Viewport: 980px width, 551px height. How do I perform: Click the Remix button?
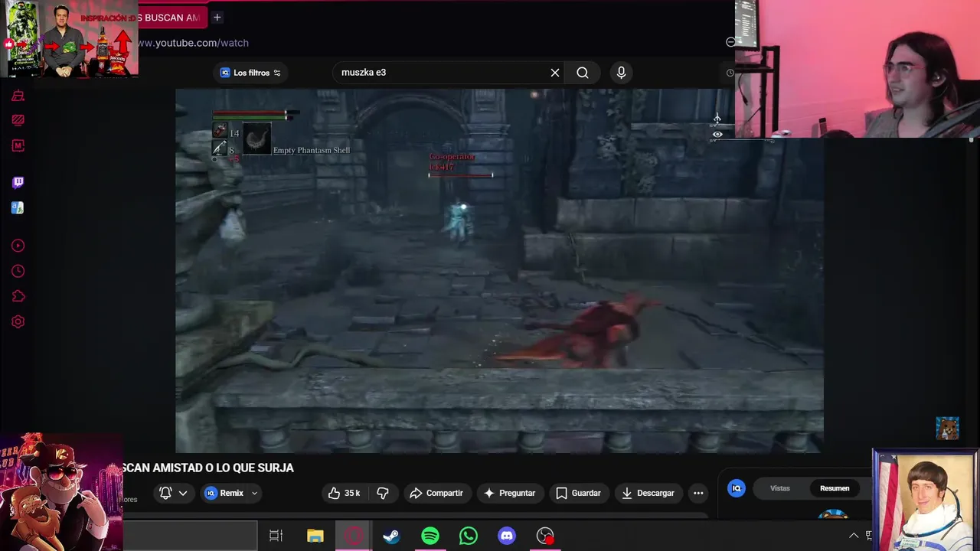[224, 493]
